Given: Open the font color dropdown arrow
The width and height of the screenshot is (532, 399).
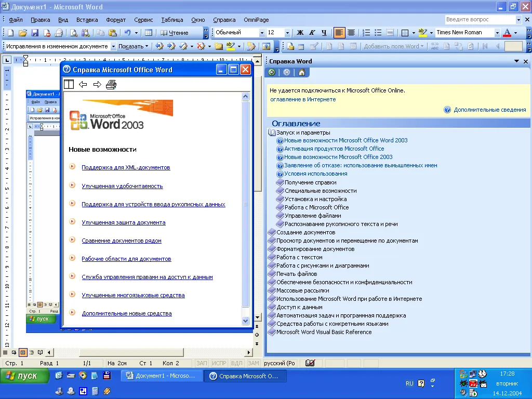Looking at the screenshot, I should click(x=515, y=33).
